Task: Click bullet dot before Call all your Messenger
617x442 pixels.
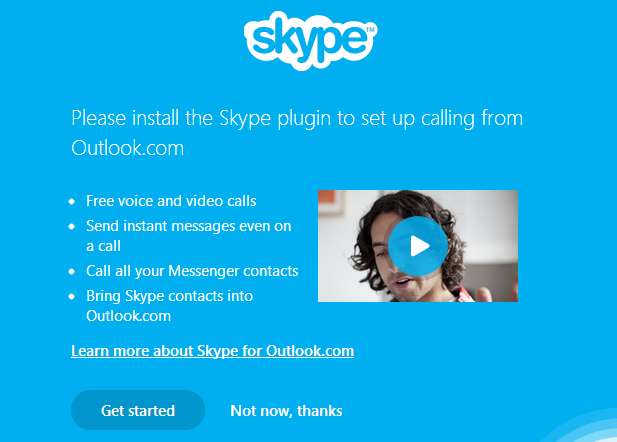Action: pos(72,271)
